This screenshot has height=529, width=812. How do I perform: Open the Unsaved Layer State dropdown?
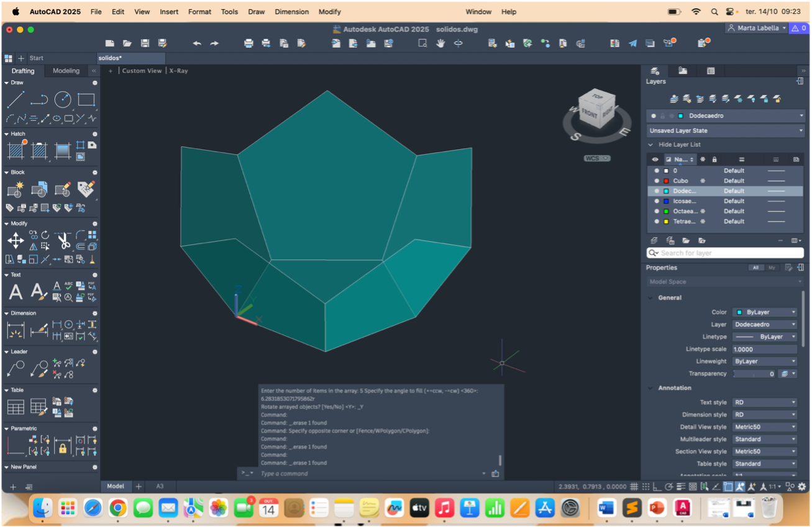(x=725, y=131)
